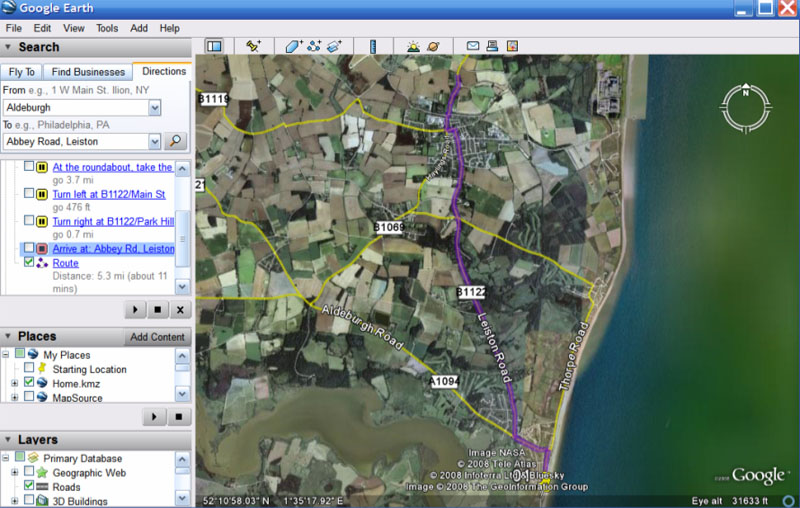Screen dimensions: 800x508
Task: Open the View menu
Action: pyautogui.click(x=74, y=28)
